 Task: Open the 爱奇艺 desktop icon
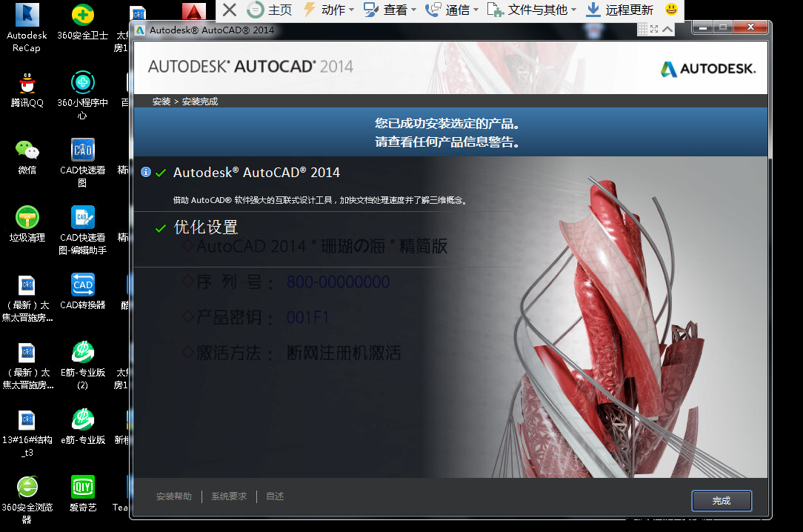tap(82, 494)
